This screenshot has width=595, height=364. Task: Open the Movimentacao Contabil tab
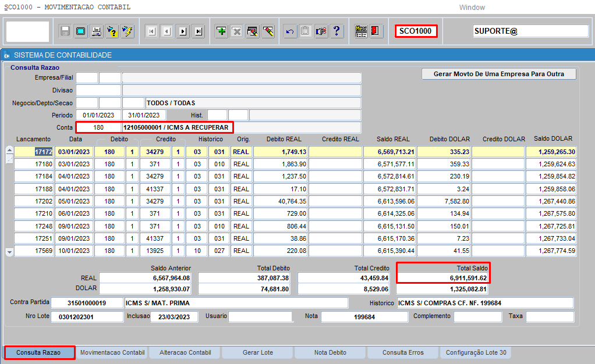pyautogui.click(x=112, y=352)
